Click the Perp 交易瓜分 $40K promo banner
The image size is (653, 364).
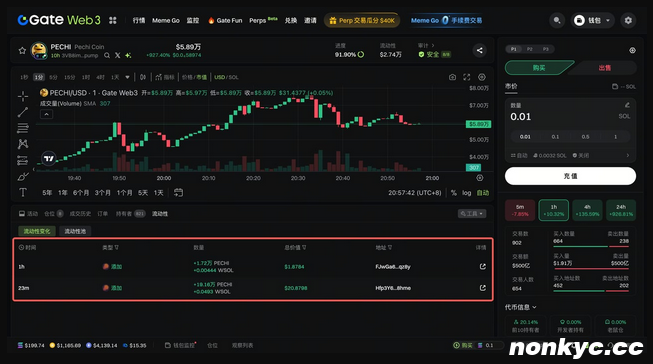[x=362, y=20]
